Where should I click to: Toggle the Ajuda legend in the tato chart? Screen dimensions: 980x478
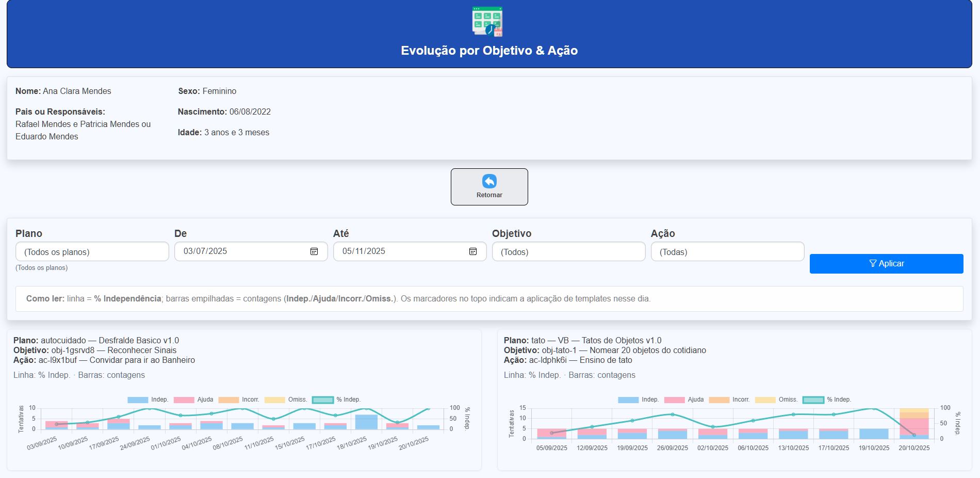[x=684, y=400]
